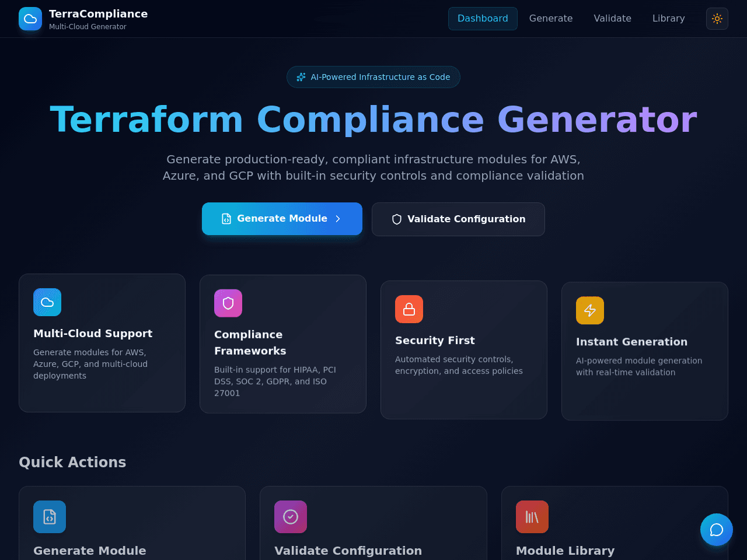The height and width of the screenshot is (560, 747).
Task: Click the 'Generate production-ready, compliant' subtitle paragraph
Action: point(373,167)
